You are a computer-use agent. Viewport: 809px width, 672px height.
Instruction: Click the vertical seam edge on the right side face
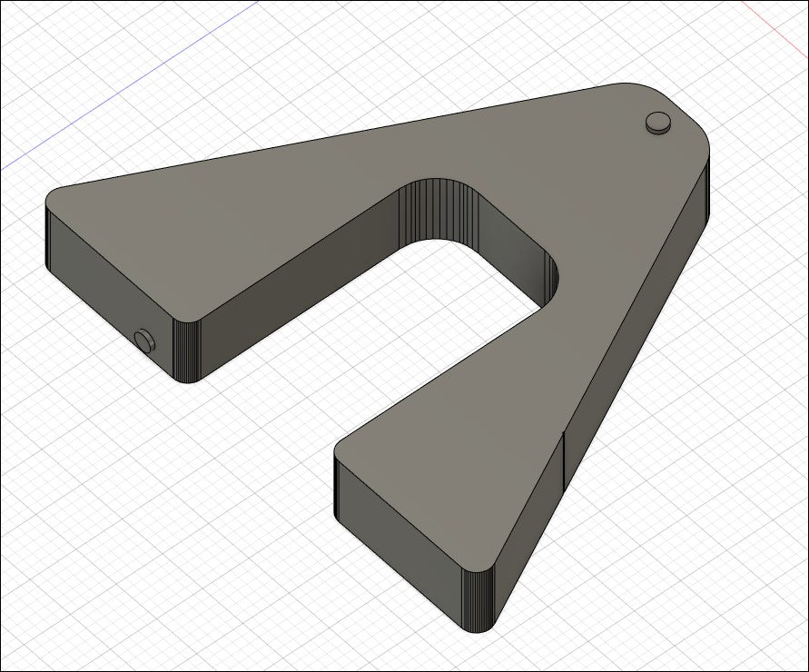click(565, 459)
